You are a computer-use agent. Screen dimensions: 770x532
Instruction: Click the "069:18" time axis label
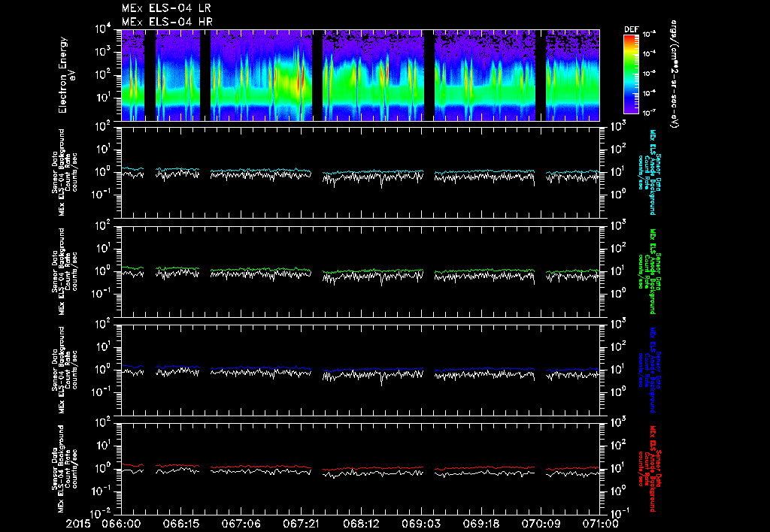point(480,524)
